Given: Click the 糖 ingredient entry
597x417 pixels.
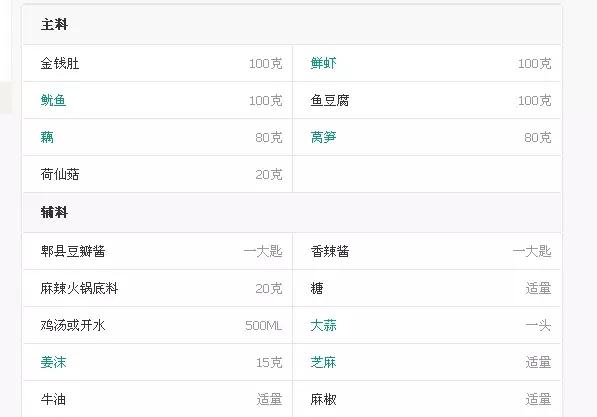Looking at the screenshot, I should click(x=317, y=288).
